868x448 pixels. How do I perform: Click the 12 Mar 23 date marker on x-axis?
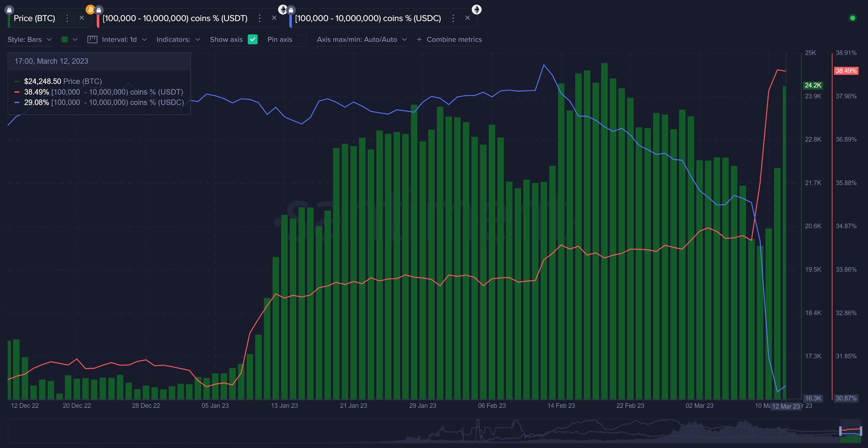pyautogui.click(x=786, y=406)
